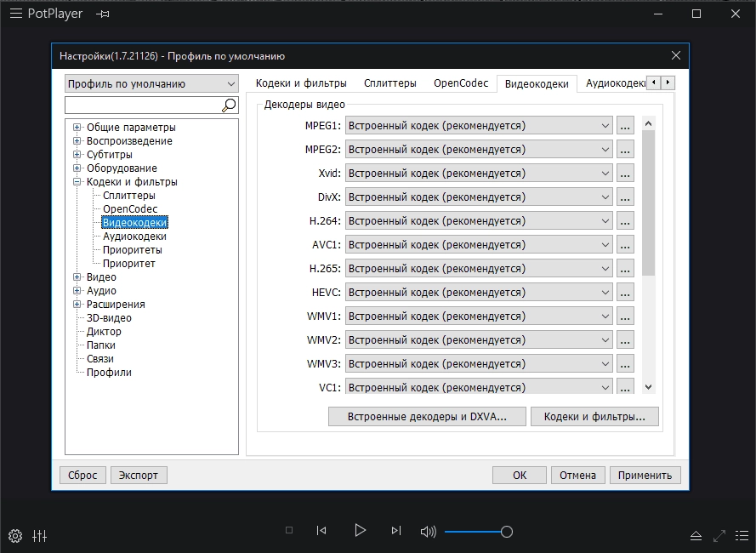Open WMV1 decoder settings ellipsis button
This screenshot has height=553, width=756.
pos(625,316)
